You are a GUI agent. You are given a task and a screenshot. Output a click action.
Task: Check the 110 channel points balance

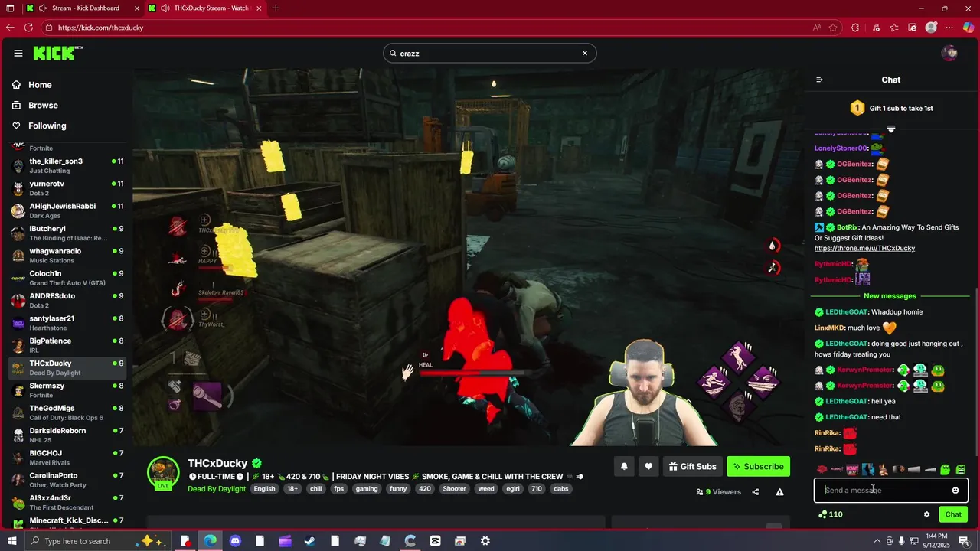[831, 514]
